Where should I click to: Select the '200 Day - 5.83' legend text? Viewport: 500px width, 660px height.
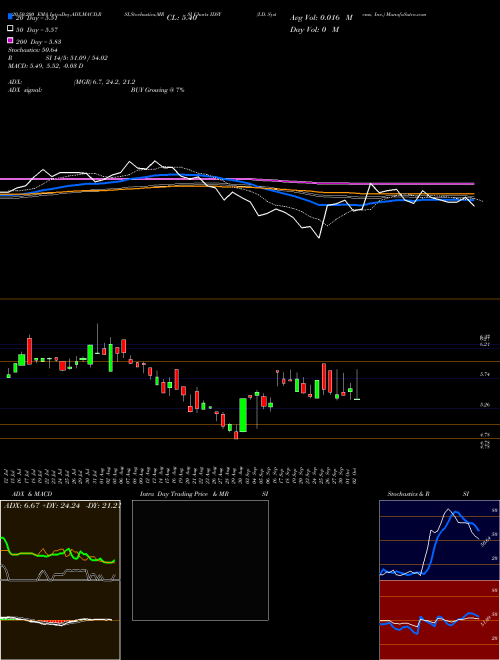tap(38, 41)
